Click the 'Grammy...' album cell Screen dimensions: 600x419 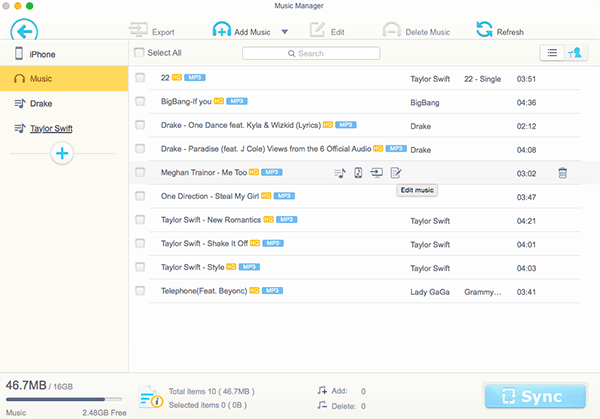[483, 292]
